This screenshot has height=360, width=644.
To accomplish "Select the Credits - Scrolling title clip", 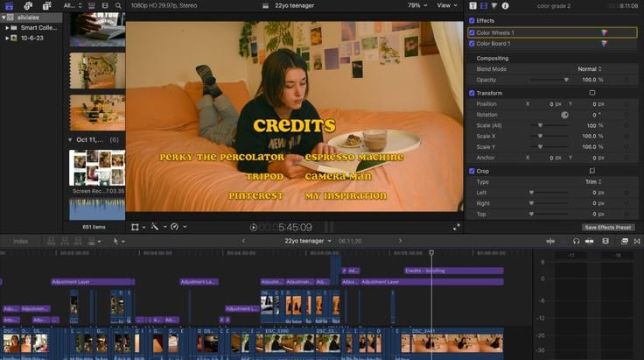I will (x=454, y=271).
